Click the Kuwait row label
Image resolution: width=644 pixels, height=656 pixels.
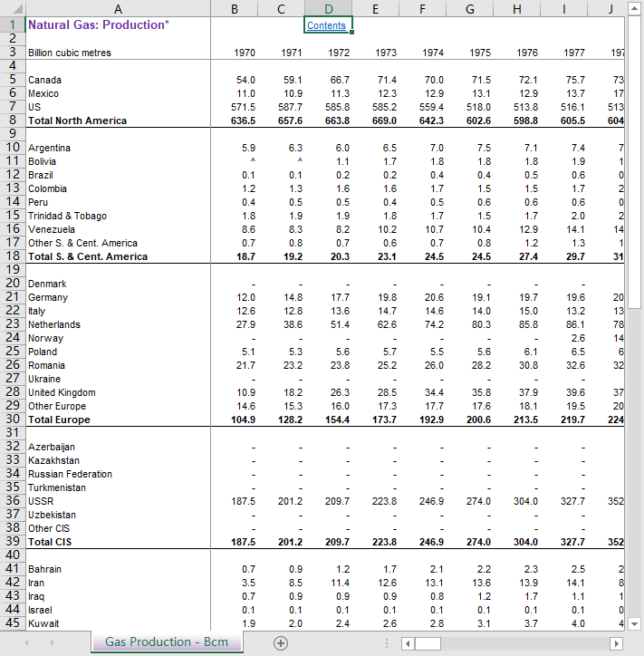(43, 623)
